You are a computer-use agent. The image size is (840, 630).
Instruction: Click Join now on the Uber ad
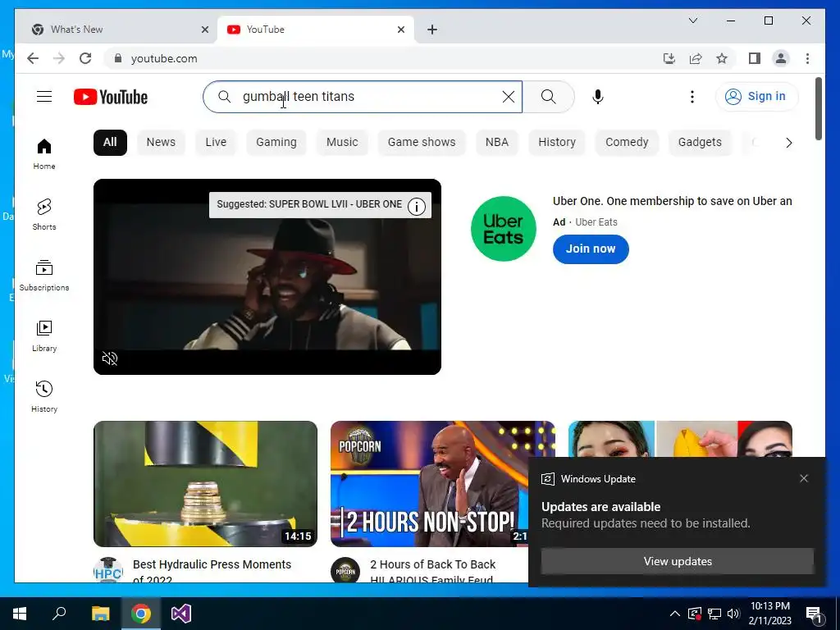(x=591, y=249)
